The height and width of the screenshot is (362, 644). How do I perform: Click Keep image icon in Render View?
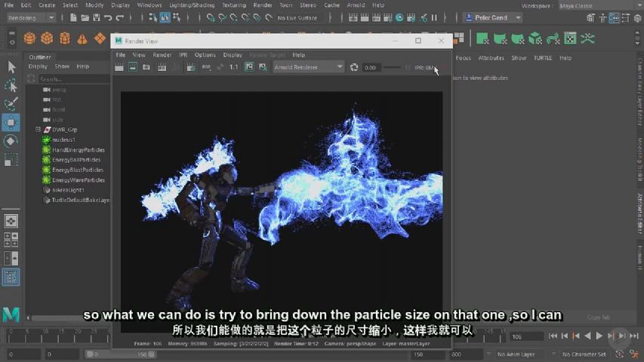(249, 67)
